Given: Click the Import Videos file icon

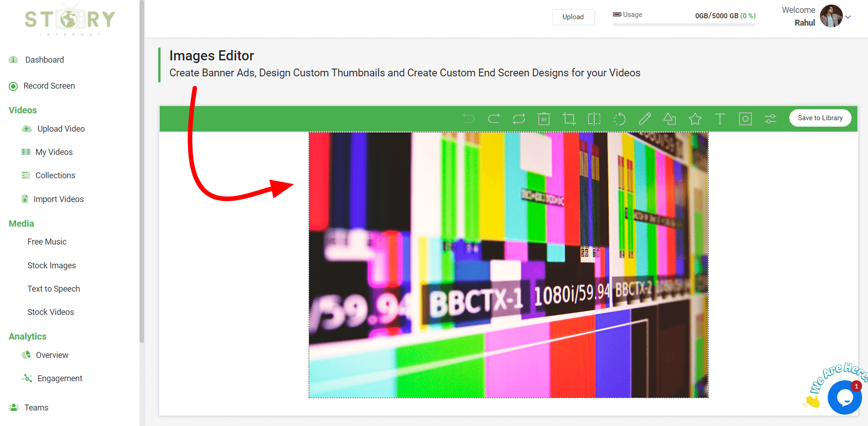Looking at the screenshot, I should [25, 199].
